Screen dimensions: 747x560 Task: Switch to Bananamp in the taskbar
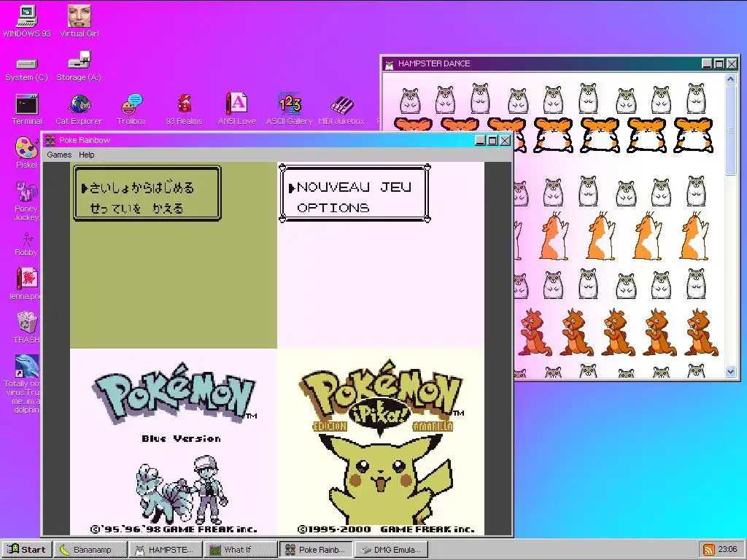90,549
